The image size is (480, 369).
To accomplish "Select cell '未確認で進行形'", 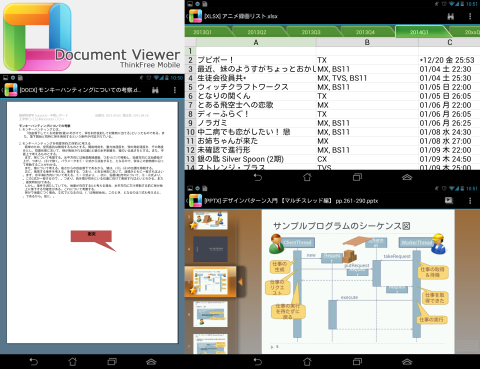I will point(256,150).
